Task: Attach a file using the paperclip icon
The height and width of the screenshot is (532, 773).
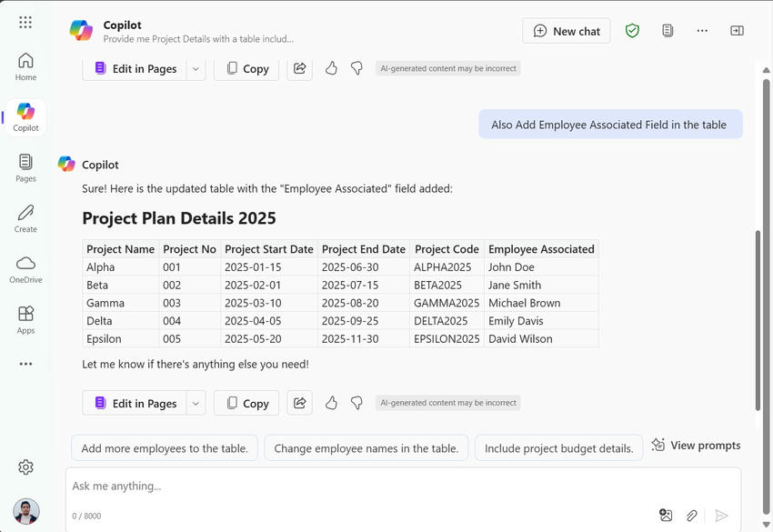Action: click(x=692, y=515)
